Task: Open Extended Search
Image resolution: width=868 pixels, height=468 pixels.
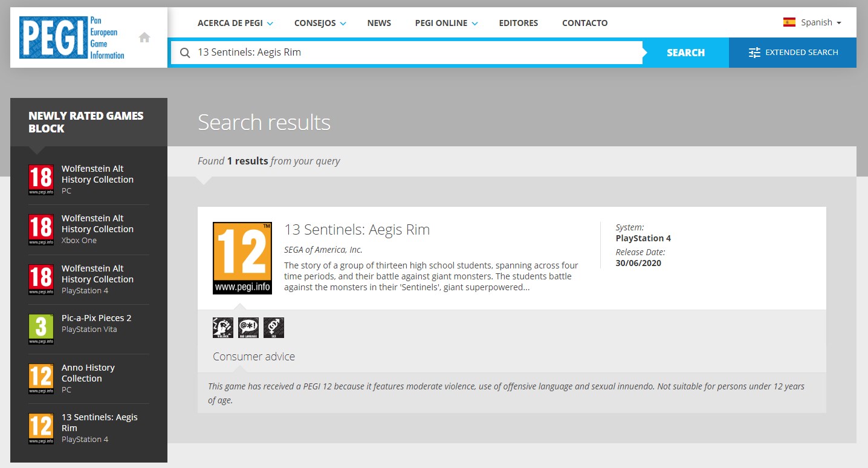Action: [792, 53]
